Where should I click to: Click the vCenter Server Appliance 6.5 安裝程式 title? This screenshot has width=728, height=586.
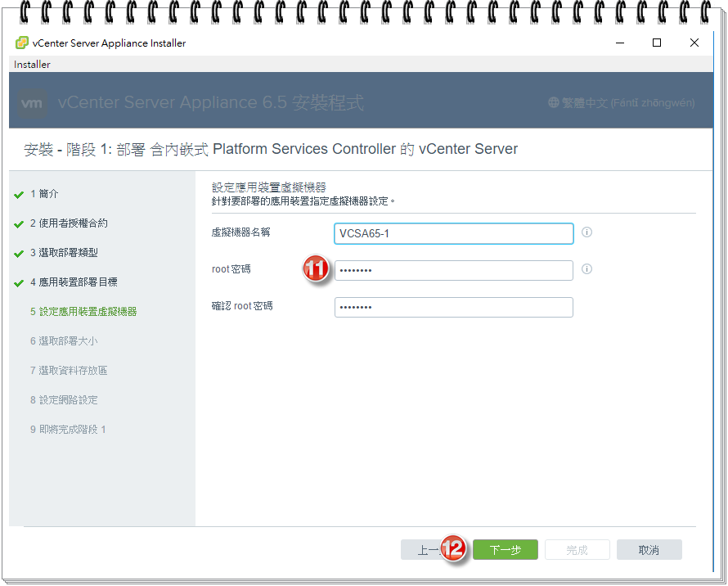coord(211,102)
